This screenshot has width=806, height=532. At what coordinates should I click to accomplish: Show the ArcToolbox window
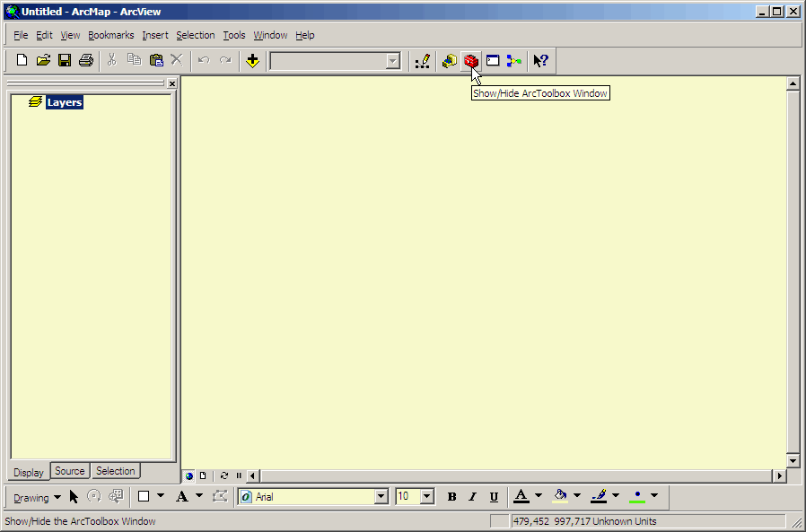pyautogui.click(x=471, y=61)
